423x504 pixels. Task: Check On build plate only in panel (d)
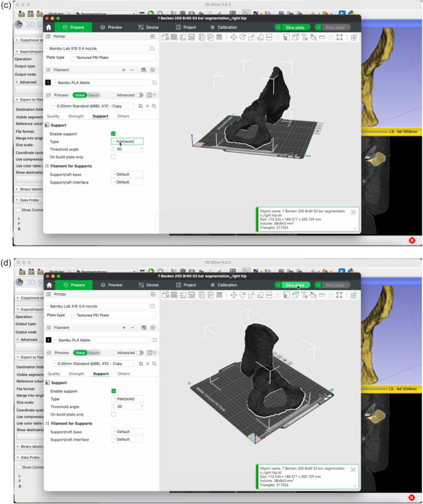[113, 414]
